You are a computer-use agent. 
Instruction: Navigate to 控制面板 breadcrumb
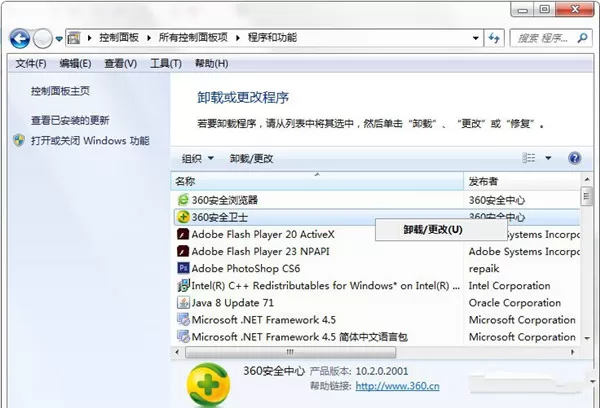click(119, 38)
